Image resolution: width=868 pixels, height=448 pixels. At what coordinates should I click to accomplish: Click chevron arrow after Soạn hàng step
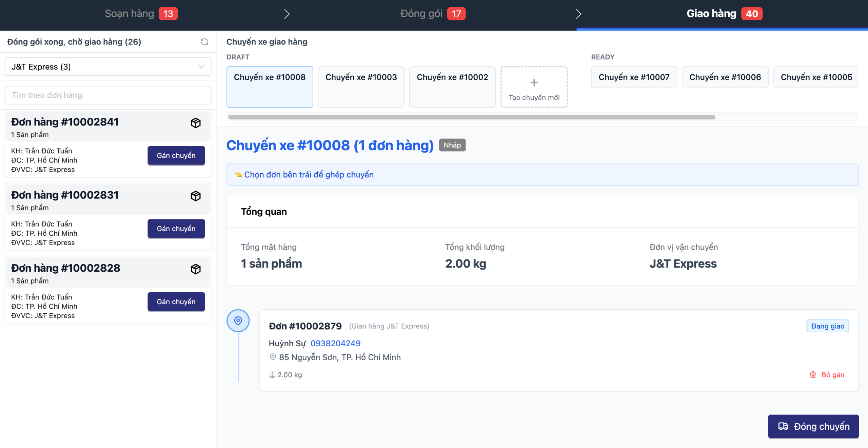(x=287, y=14)
